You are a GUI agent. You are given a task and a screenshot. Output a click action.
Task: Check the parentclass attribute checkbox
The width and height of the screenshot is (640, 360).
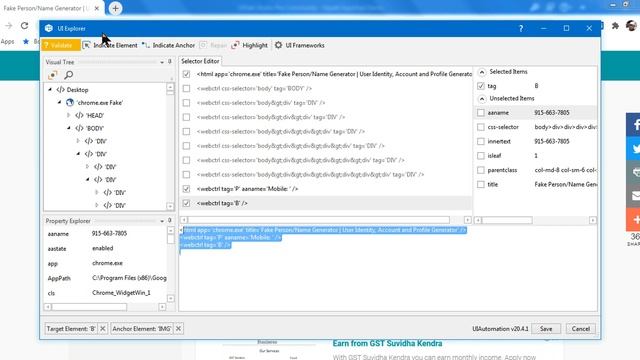tap(481, 170)
